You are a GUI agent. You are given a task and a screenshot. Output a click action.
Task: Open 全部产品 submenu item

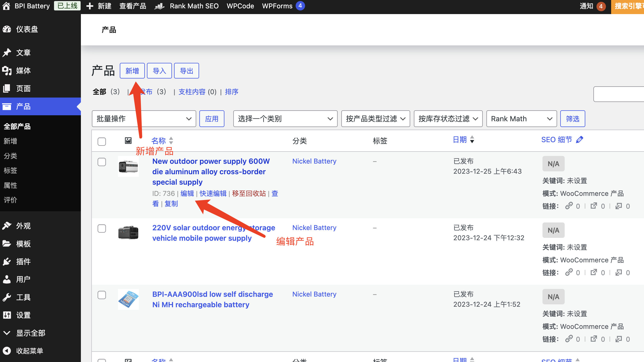pos(17,126)
